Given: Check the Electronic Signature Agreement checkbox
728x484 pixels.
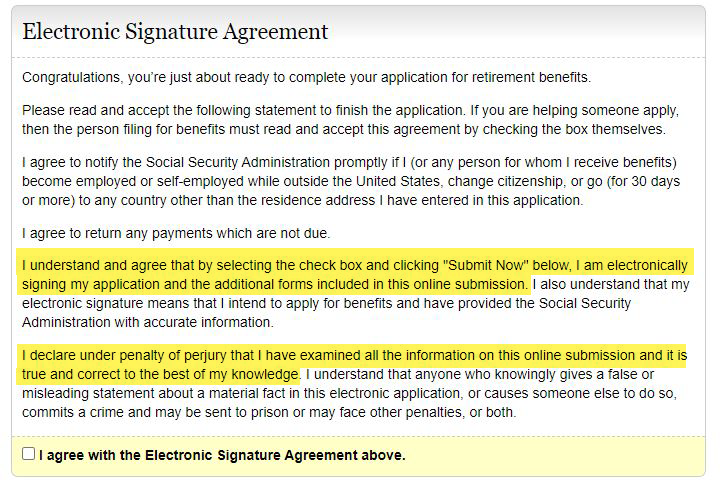Looking at the screenshot, I should (28, 454).
